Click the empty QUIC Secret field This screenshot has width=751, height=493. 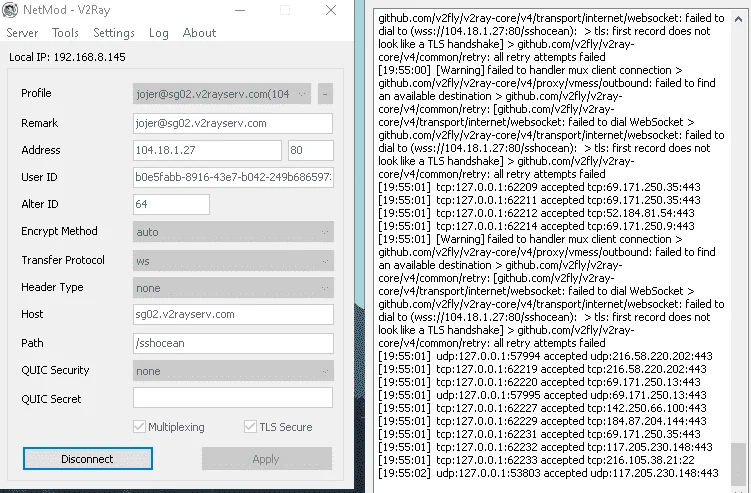click(233, 398)
